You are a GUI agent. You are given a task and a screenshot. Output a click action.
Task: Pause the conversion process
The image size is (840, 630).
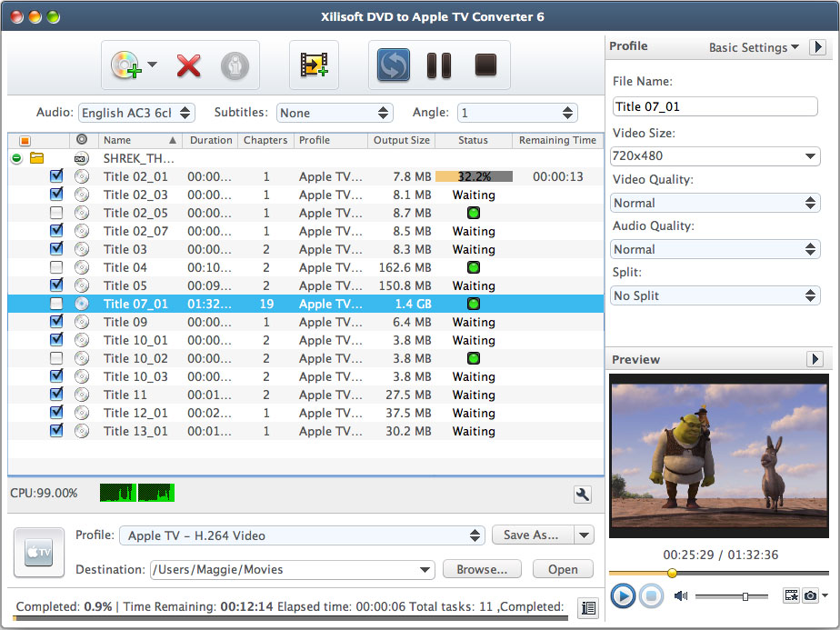point(438,65)
